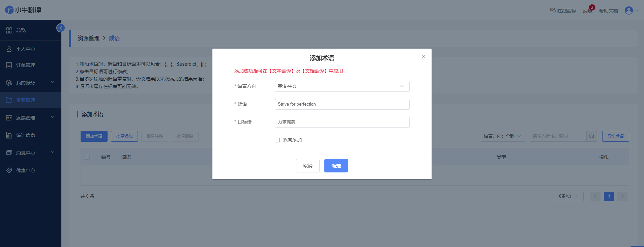This screenshot has height=247, width=644.
Task: Open the 语言方向 英语-中文 dropdown
Action: coord(342,86)
